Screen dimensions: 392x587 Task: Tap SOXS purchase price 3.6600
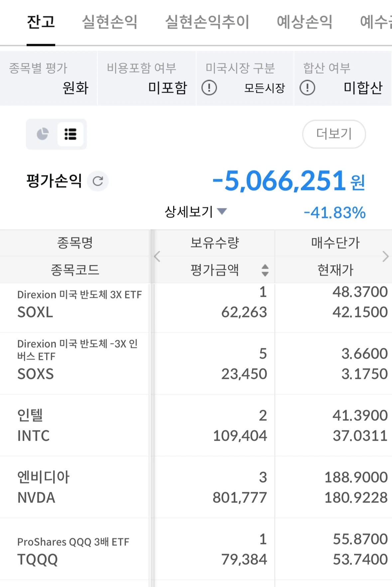[365, 354]
